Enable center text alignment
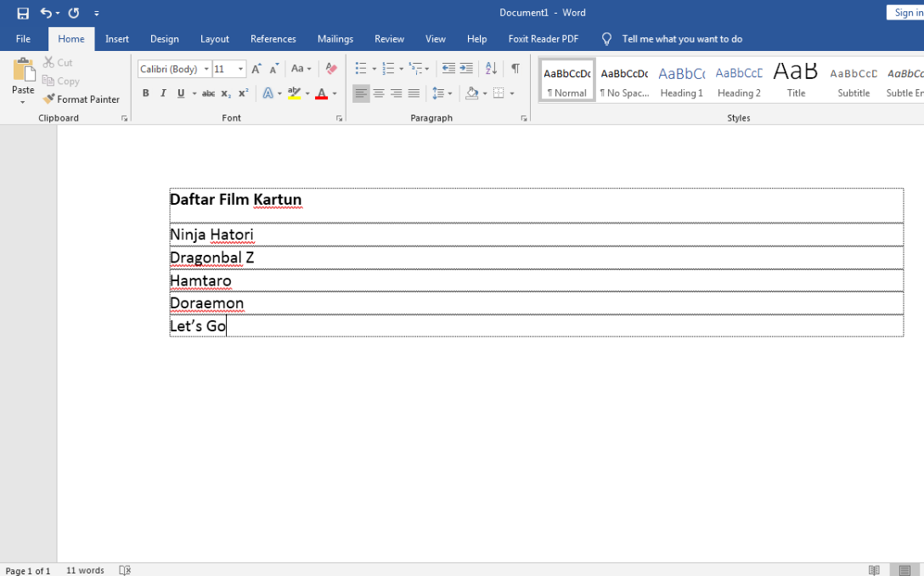This screenshot has width=924, height=576. [x=378, y=93]
